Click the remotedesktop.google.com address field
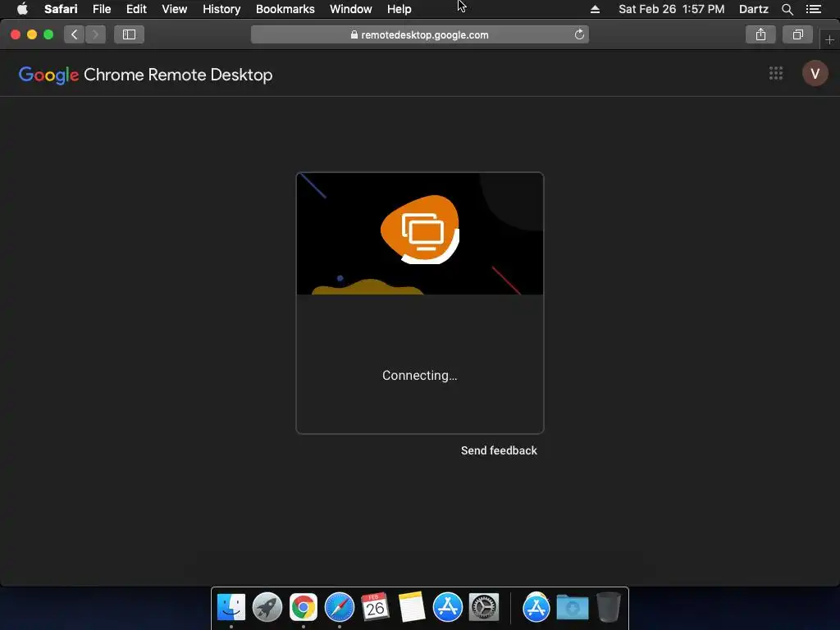Image resolution: width=840 pixels, height=630 pixels. coord(419,34)
